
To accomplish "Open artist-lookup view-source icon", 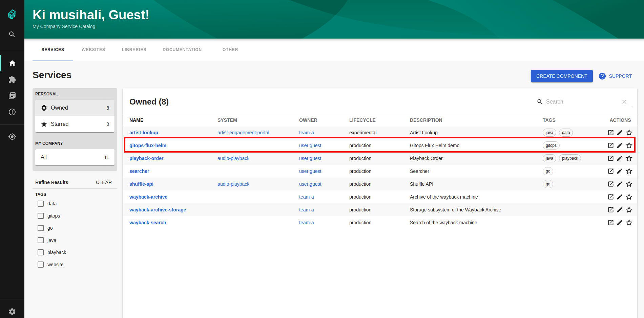I will (611, 133).
